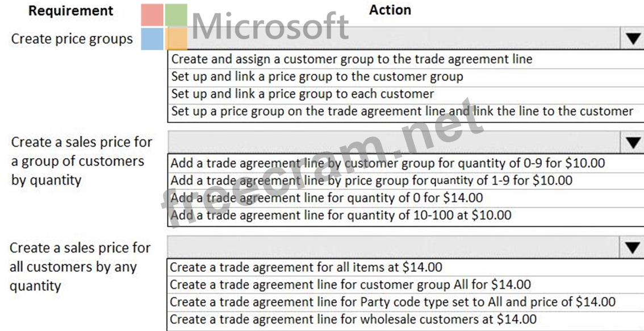Select customer group quantity 0-9 for $10.00 option
The width and height of the screenshot is (644, 331).
(387, 163)
